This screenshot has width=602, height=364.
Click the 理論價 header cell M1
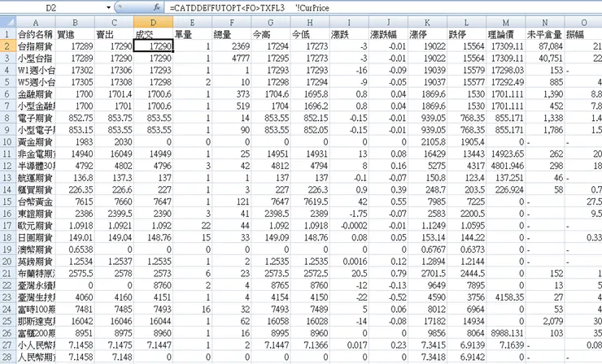point(506,34)
